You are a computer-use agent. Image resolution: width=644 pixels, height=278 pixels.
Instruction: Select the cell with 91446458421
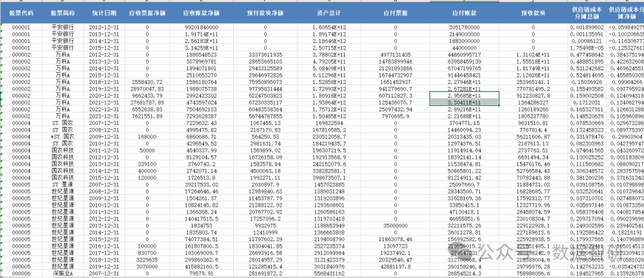click(x=465, y=76)
